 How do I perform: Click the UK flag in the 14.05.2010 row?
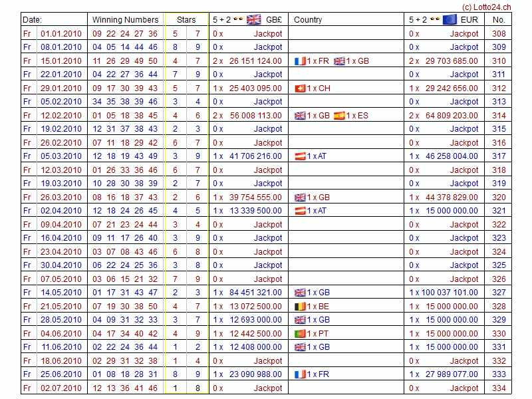click(300, 293)
